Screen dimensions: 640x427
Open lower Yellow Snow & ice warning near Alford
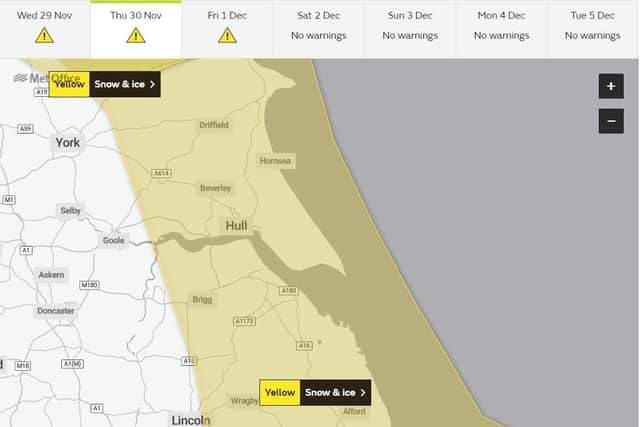[x=315, y=392]
